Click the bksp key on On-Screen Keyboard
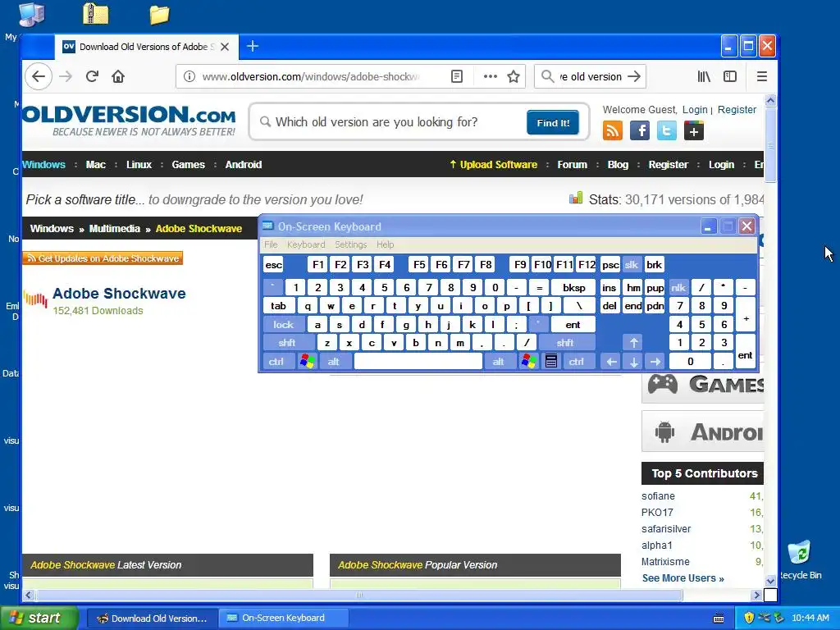 pos(573,288)
